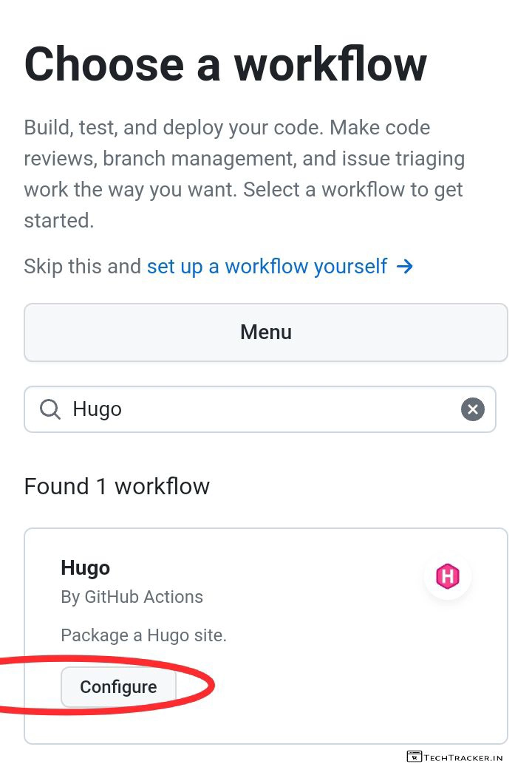Click the 'By GitHub Actions' author line
The width and height of the screenshot is (532, 775).
point(132,597)
